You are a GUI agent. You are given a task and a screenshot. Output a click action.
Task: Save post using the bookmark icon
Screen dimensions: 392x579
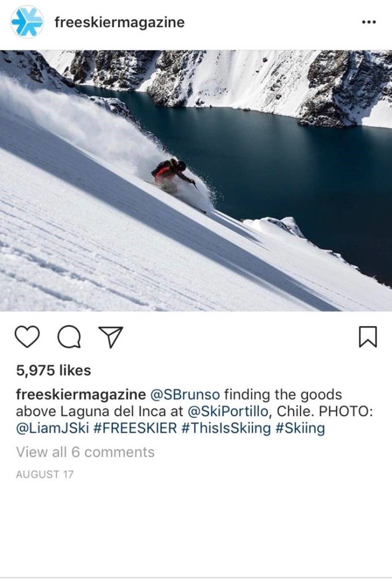click(367, 336)
